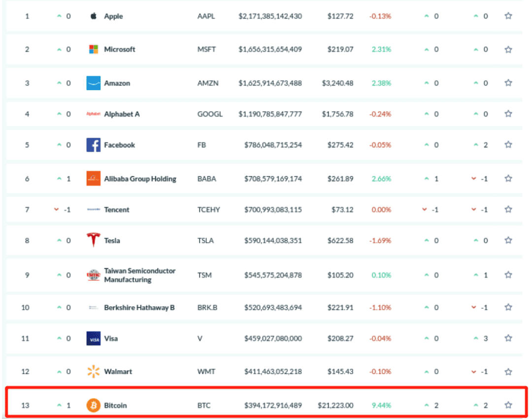Click the Berkshire Hathaway logo icon
The width and height of the screenshot is (532, 419).
[x=93, y=307]
